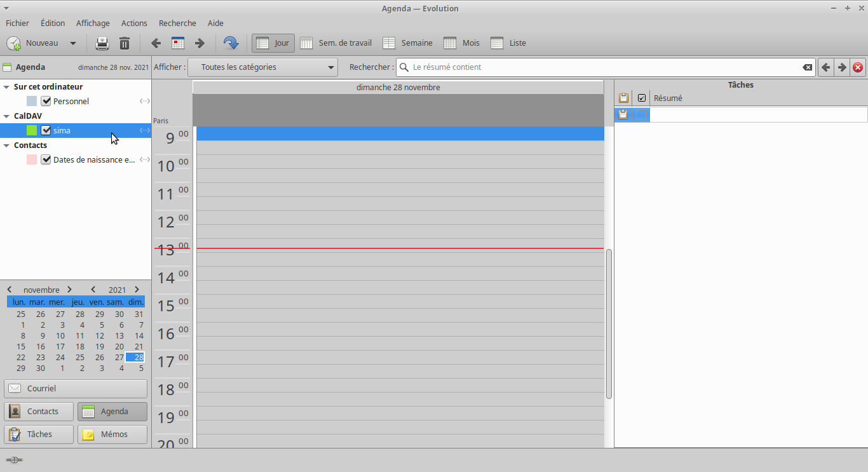Uncheck the Personnel calendar checkbox

46,101
